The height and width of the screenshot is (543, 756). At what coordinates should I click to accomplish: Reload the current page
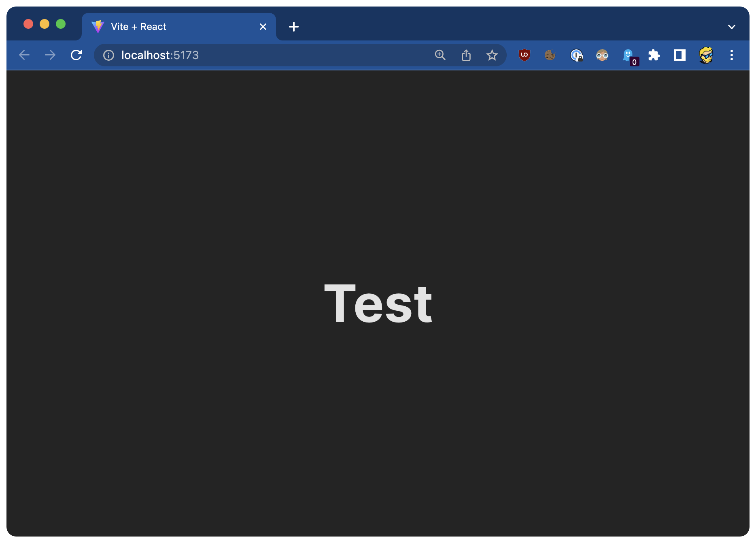point(76,55)
